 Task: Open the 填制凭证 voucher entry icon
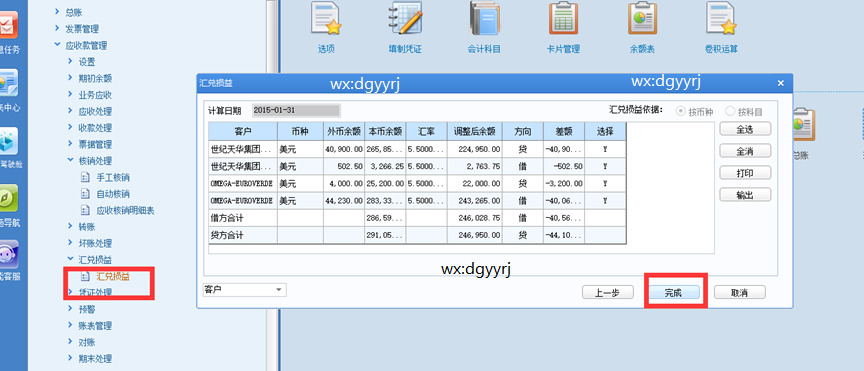pos(405,19)
